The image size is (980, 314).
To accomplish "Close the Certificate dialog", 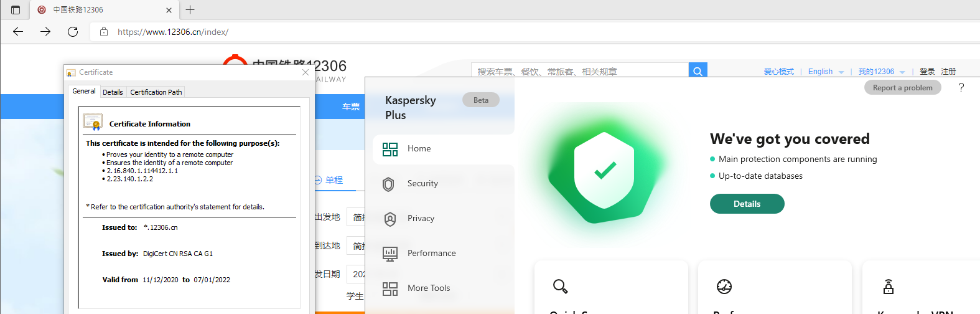I will (x=306, y=72).
